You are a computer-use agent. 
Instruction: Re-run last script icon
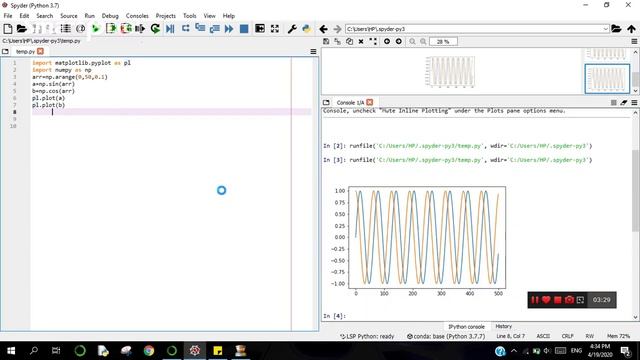click(155, 29)
